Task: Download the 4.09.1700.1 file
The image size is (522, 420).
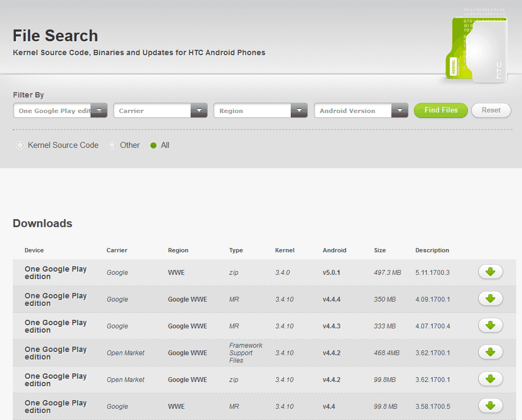Action: click(x=490, y=299)
